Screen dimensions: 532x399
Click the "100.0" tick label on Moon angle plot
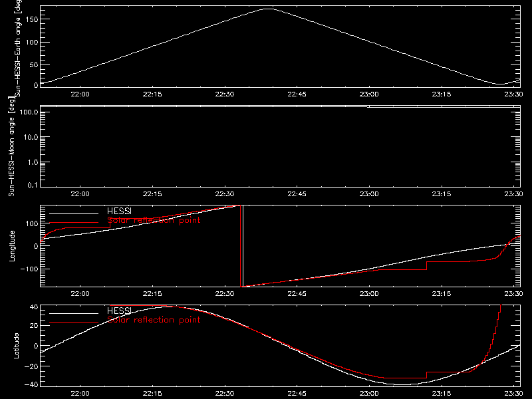(x=29, y=112)
